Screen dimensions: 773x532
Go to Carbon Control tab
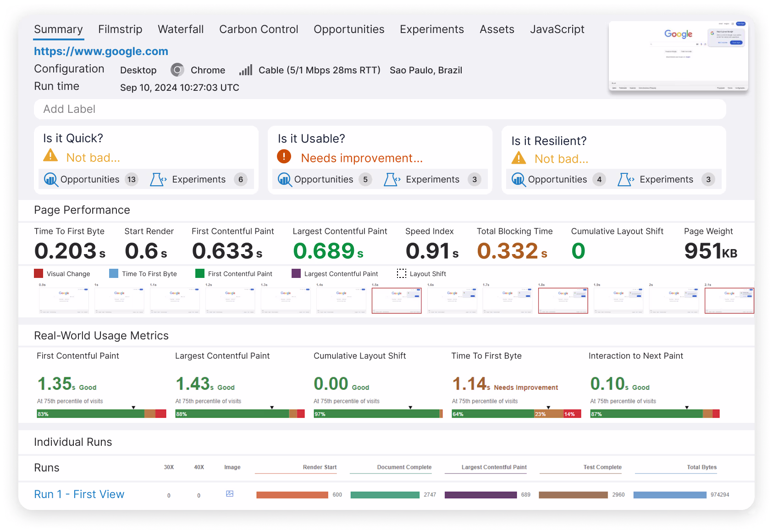pyautogui.click(x=259, y=29)
